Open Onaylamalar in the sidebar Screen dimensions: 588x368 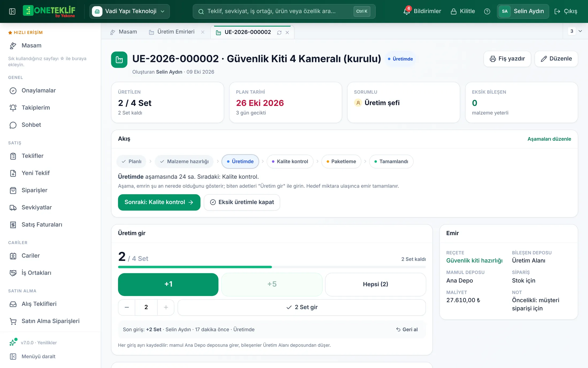click(51, 90)
